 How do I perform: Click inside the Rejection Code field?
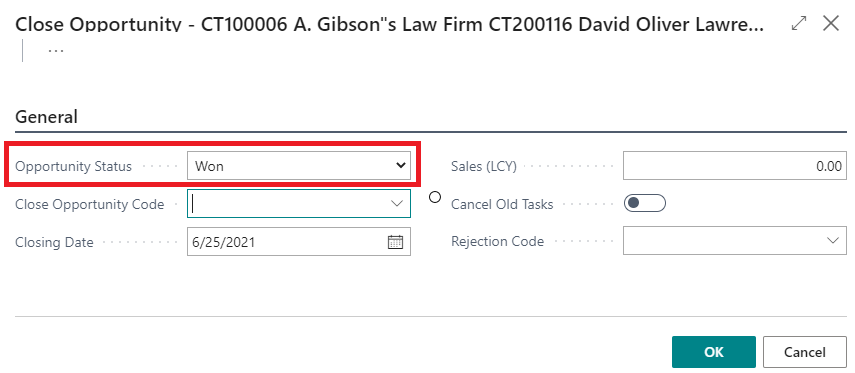[x=724, y=241]
